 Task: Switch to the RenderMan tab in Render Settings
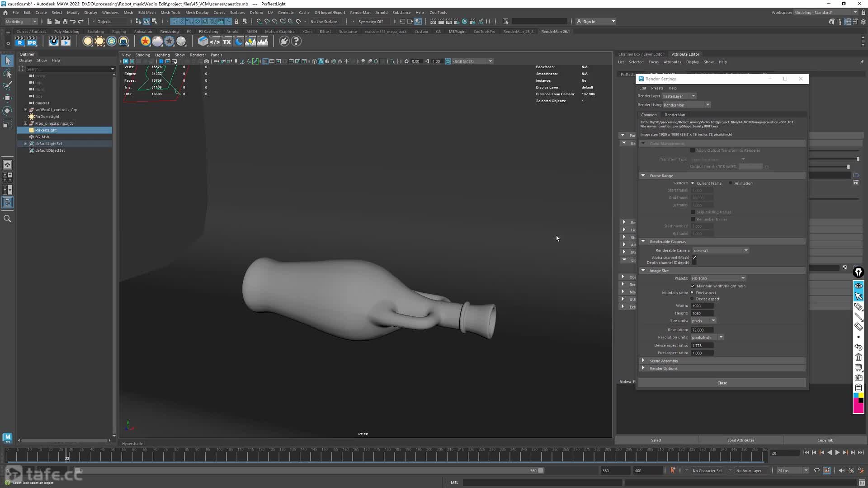point(675,115)
